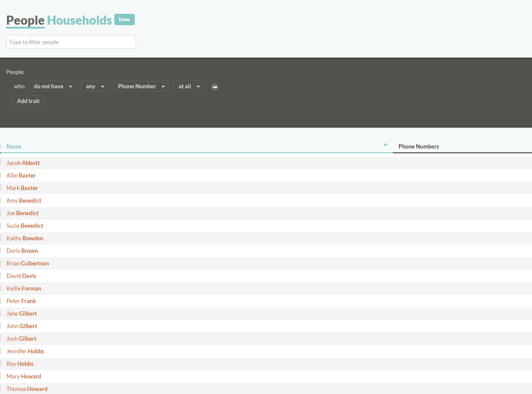The height and width of the screenshot is (394, 532).
Task: Sort by Phone Numbers column header
Action: [x=418, y=146]
